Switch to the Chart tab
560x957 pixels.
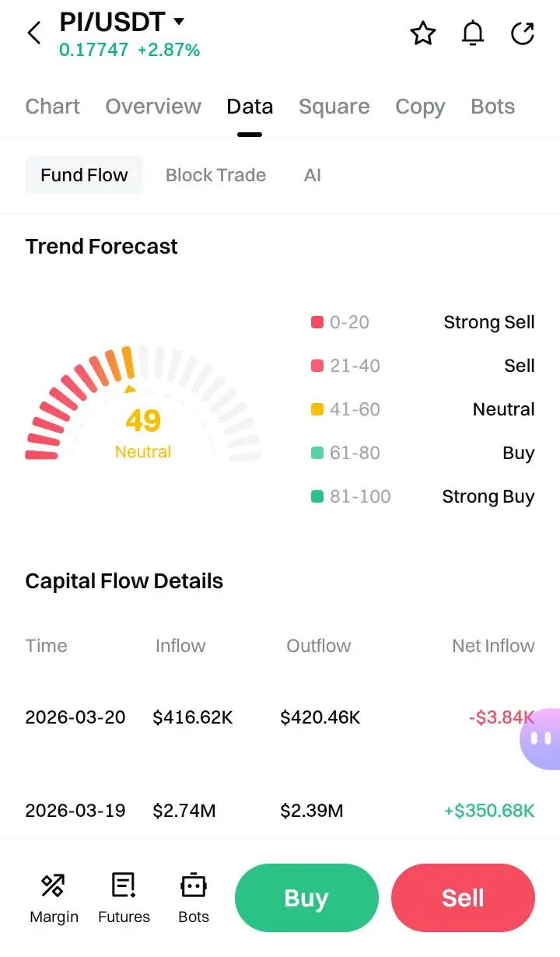pyautogui.click(x=52, y=107)
